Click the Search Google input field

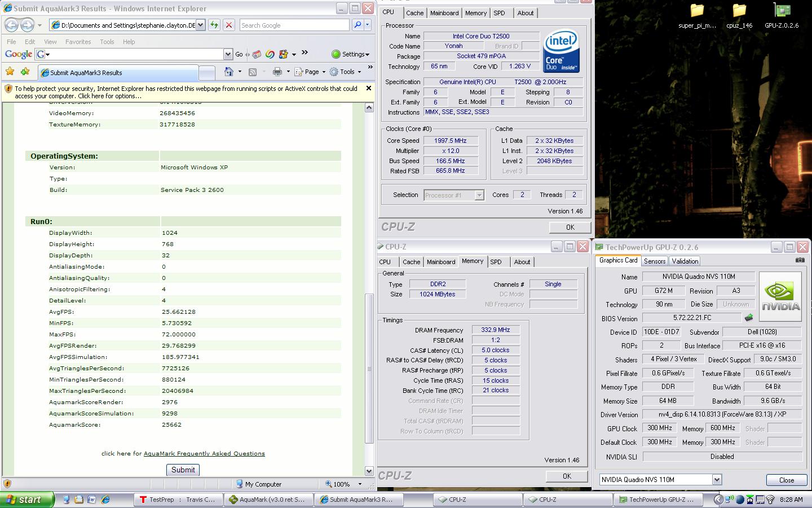pos(294,25)
